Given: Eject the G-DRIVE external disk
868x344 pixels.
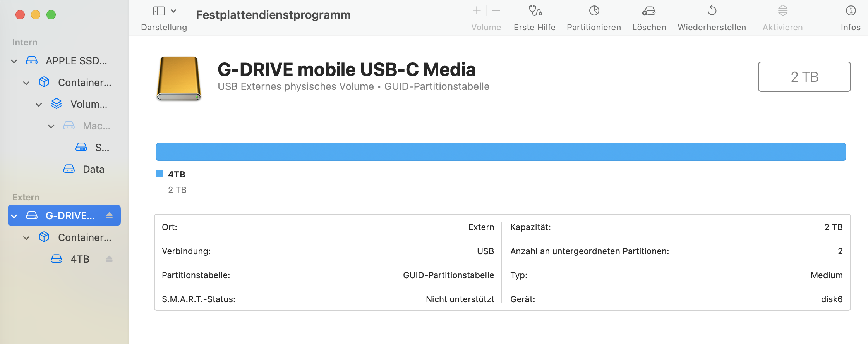Looking at the screenshot, I should (x=109, y=215).
